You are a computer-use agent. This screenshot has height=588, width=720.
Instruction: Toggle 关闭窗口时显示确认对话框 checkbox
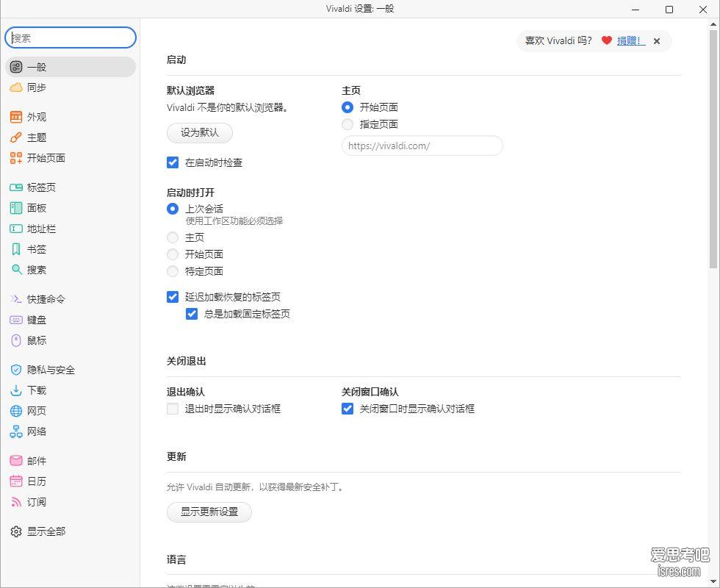[348, 409]
